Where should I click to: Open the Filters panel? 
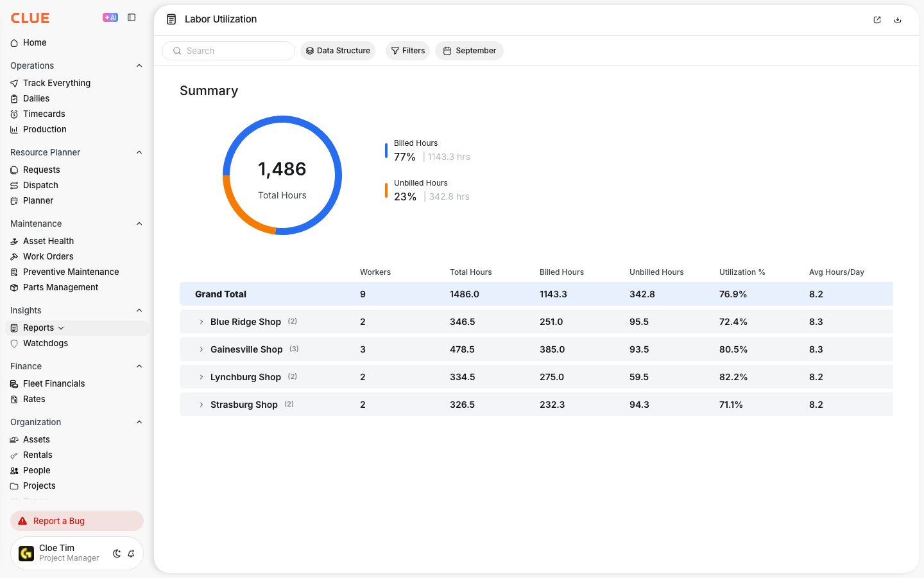[x=407, y=51]
